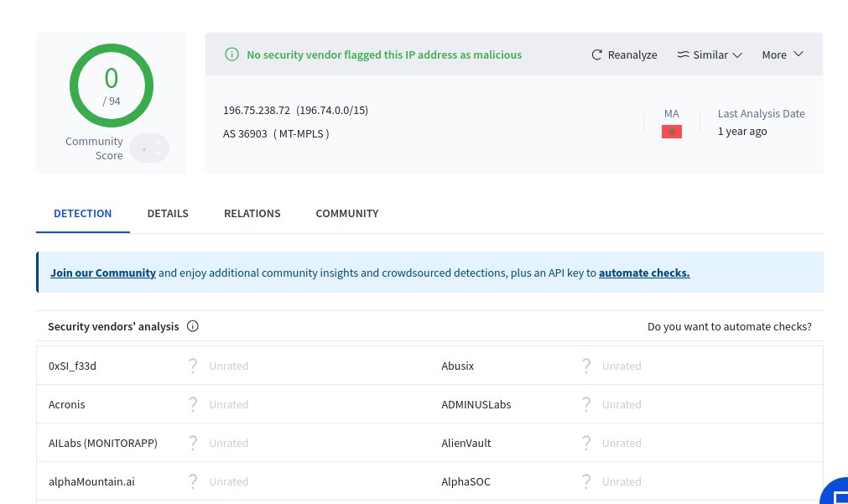This screenshot has width=848, height=504.
Task: Click the question mark icon for 0xSI_f33d
Action: [193, 366]
